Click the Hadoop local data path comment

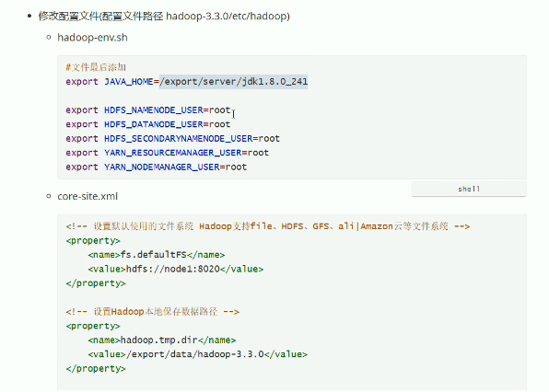153,312
